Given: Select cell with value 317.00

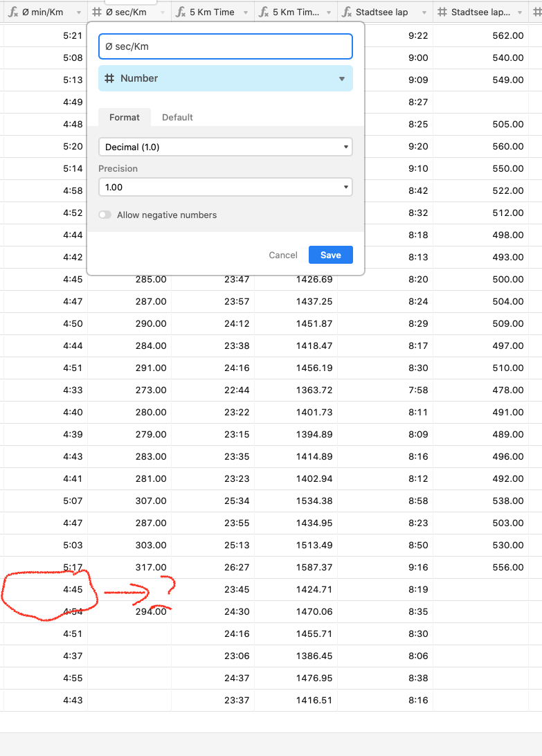Looking at the screenshot, I should pos(129,567).
